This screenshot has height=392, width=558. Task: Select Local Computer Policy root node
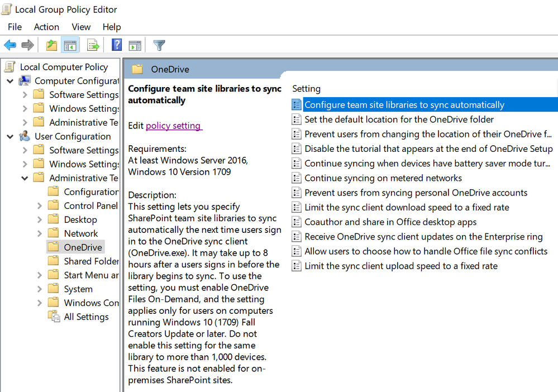[x=64, y=67]
